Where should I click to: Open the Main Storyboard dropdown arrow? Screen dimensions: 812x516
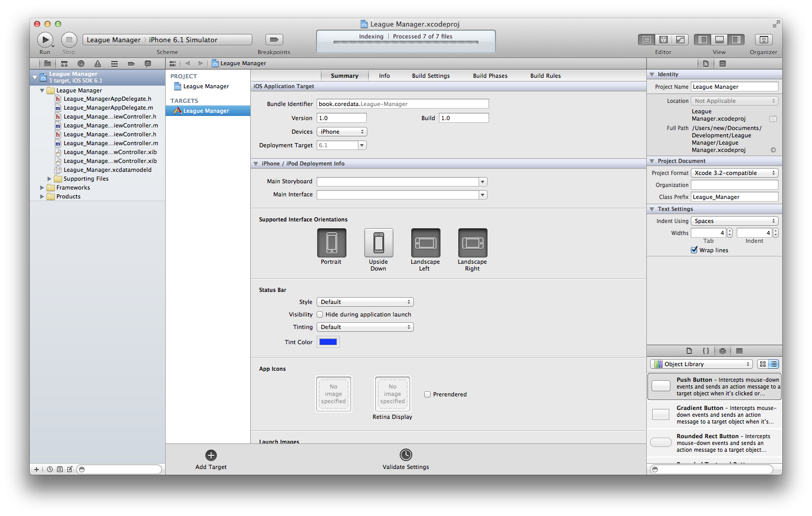[483, 182]
